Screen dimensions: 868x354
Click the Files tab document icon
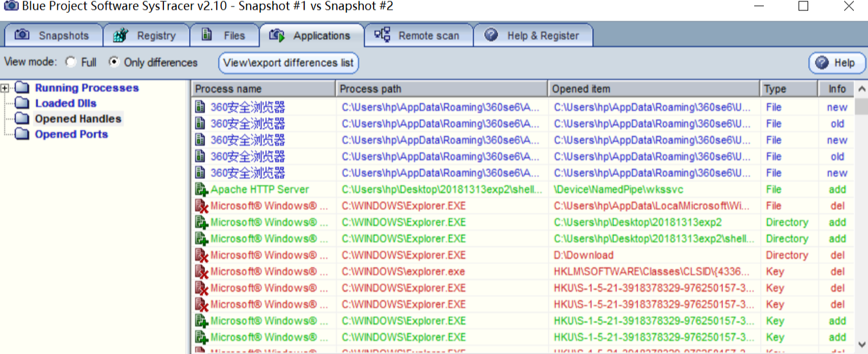(207, 35)
